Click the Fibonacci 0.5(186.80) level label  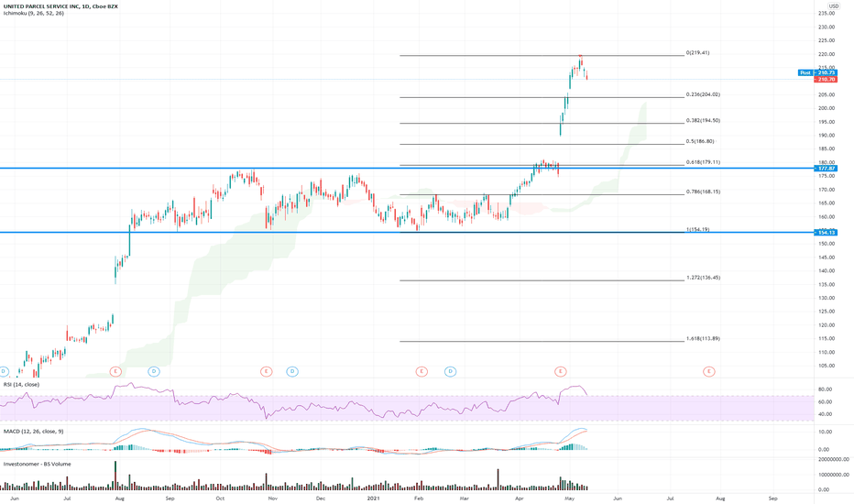(700, 141)
